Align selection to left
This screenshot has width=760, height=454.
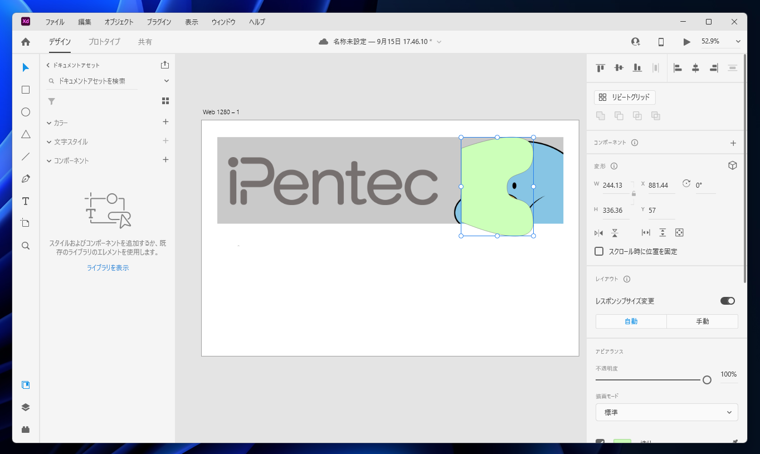click(x=678, y=68)
